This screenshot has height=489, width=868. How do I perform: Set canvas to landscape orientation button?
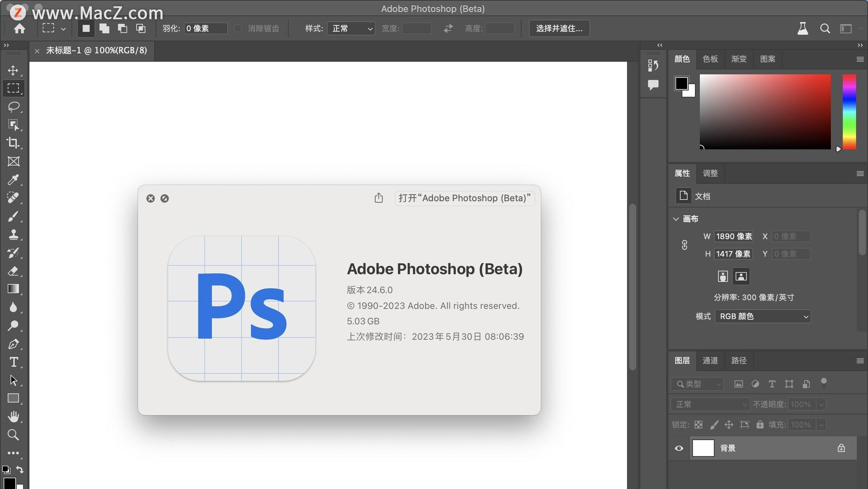(741, 276)
